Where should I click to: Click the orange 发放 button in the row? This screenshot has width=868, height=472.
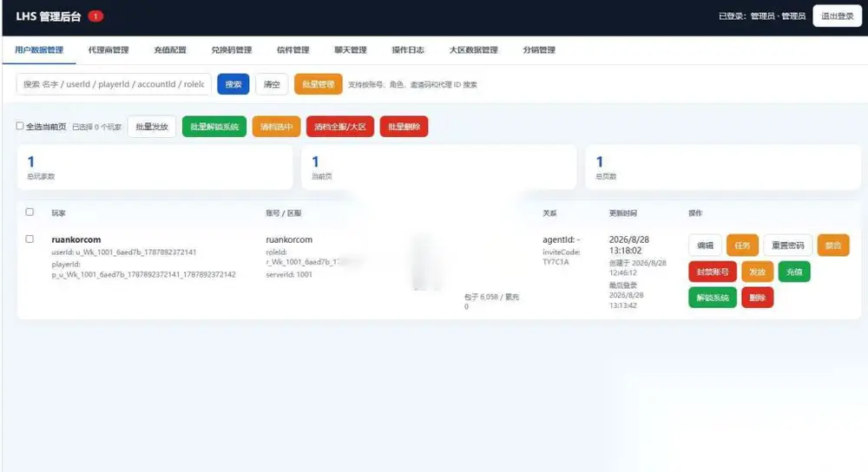(x=757, y=272)
